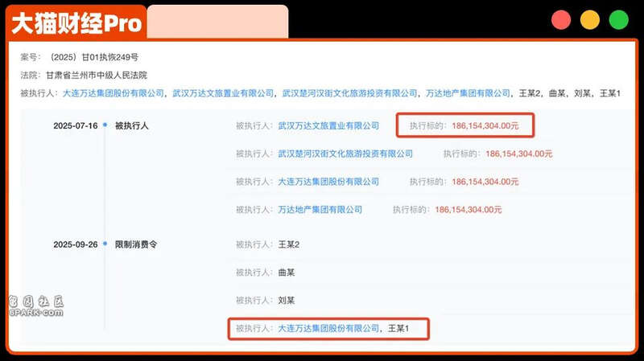
Task: Click the red circle window button
Action: 561,20
